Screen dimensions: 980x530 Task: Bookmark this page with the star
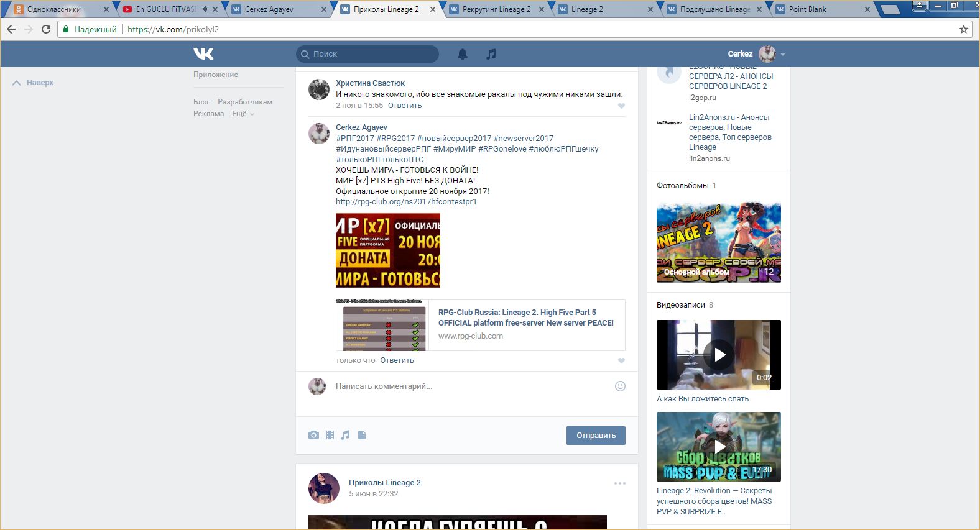pos(964,29)
